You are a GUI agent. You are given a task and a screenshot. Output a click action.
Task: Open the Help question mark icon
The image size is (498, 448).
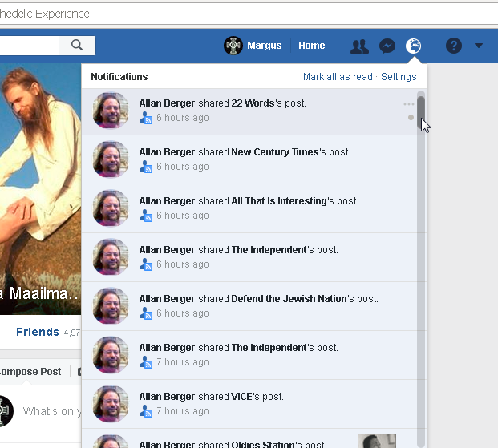pos(454,46)
